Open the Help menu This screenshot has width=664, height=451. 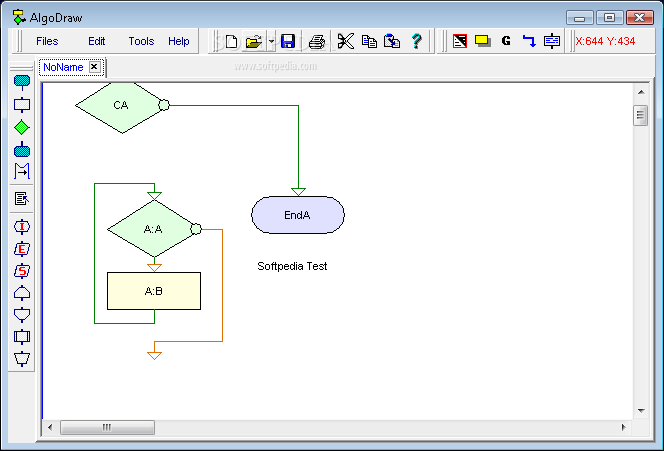[x=179, y=42]
